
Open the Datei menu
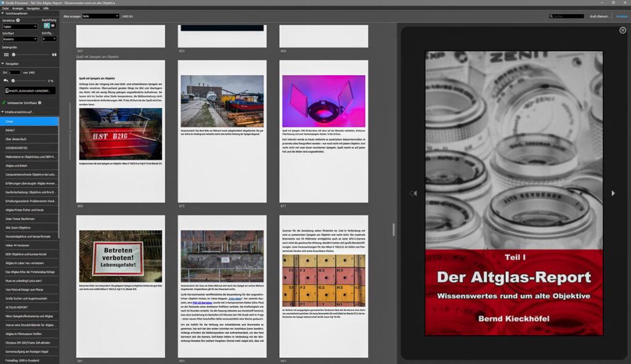click(x=5, y=9)
